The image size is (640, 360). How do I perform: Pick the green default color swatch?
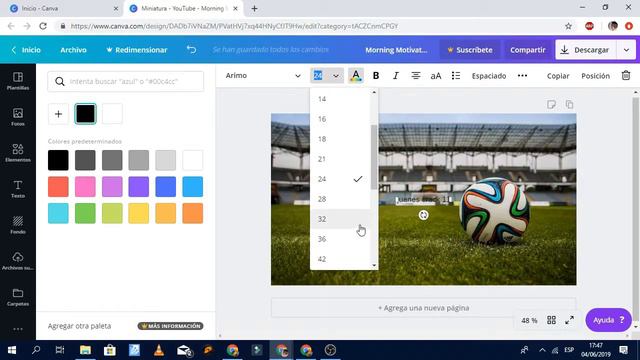(85, 213)
